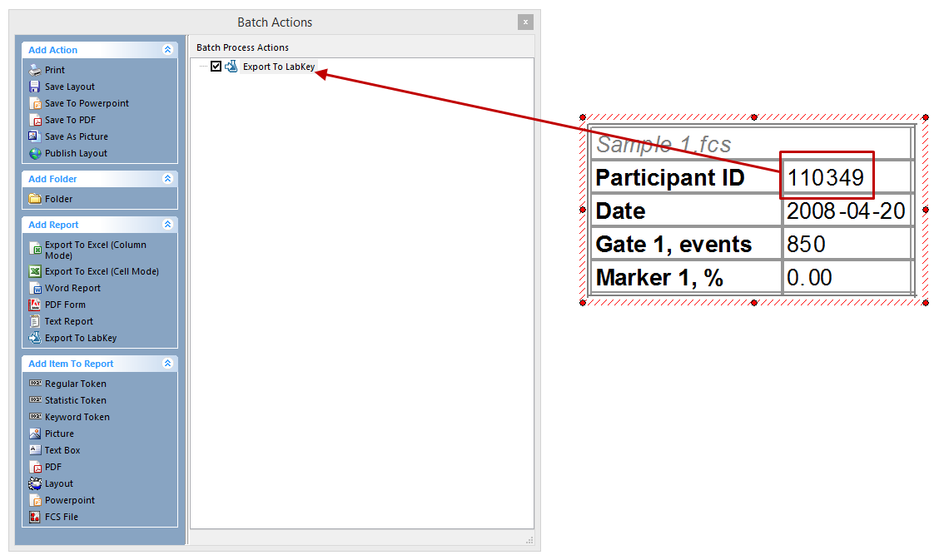This screenshot has width=939, height=560.
Task: Click the Word Report icon
Action: coord(35,288)
